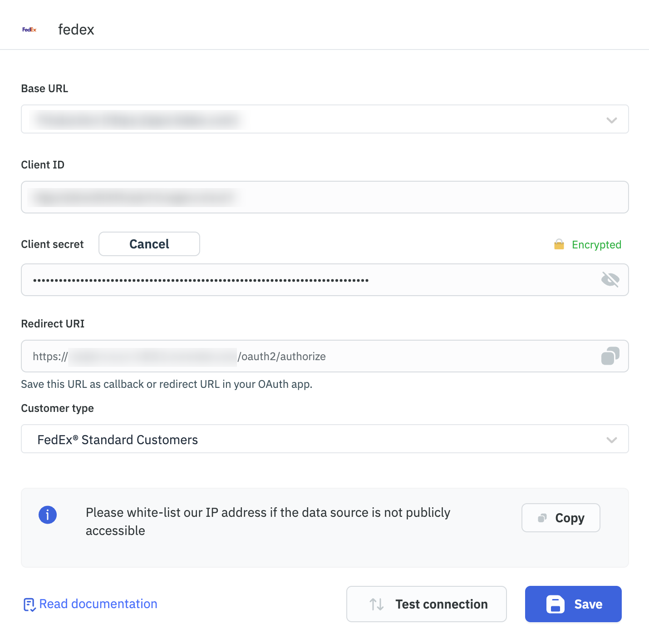649x644 pixels.
Task: Cancel editing the client secret
Action: pos(149,244)
